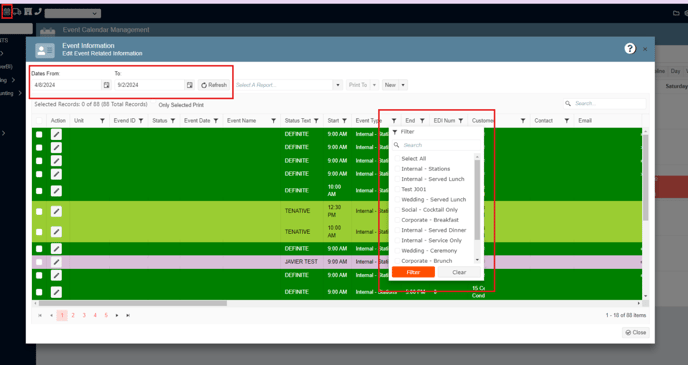Viewport: 688px width, 365px height.
Task: Click the filter list scroll-down arrow
Action: pyautogui.click(x=477, y=260)
